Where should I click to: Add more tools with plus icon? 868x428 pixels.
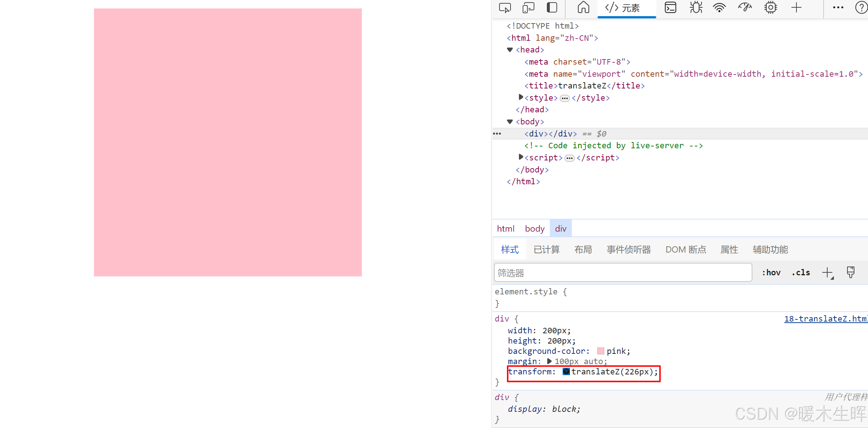coord(796,8)
